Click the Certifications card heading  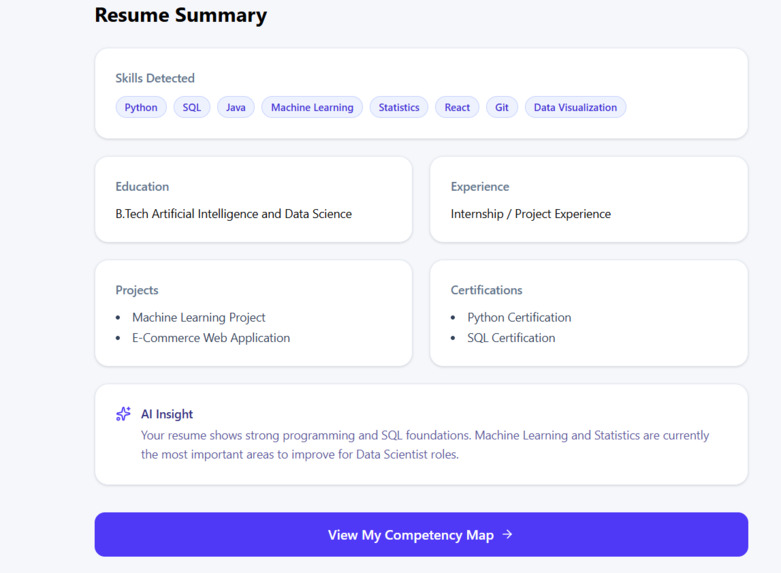487,290
